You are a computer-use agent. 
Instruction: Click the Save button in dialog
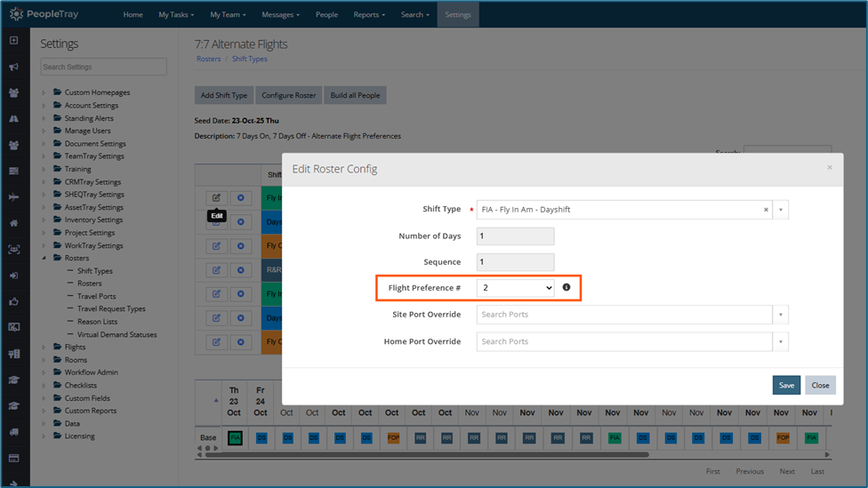(x=786, y=385)
